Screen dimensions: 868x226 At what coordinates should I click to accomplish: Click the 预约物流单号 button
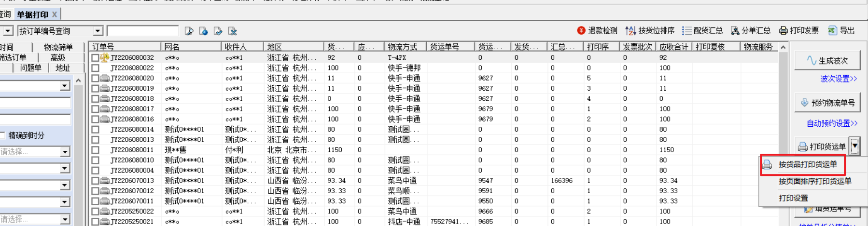pyautogui.click(x=827, y=103)
